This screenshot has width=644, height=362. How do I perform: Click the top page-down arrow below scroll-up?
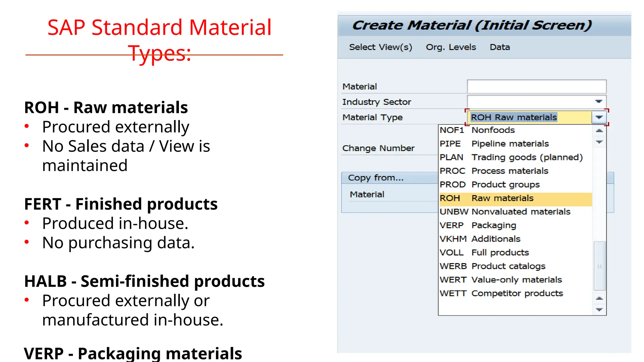(599, 142)
